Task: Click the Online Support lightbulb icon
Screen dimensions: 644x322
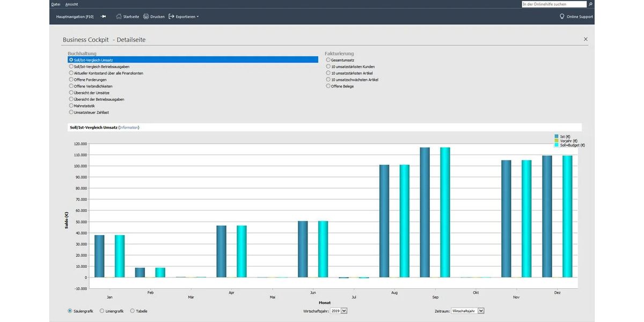Action: coord(562,17)
